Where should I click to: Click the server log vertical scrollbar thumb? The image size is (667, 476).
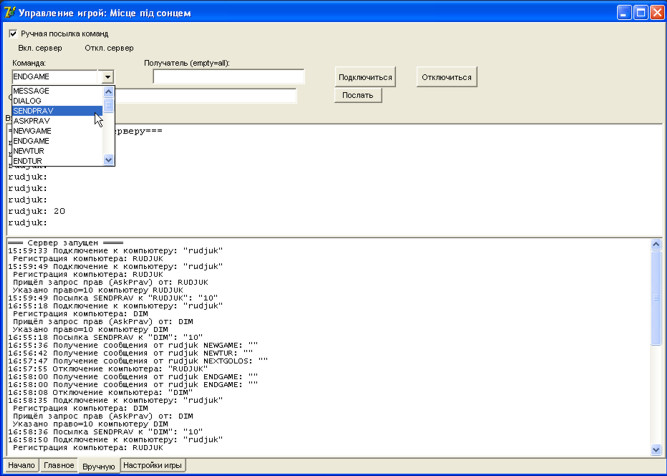(656, 300)
